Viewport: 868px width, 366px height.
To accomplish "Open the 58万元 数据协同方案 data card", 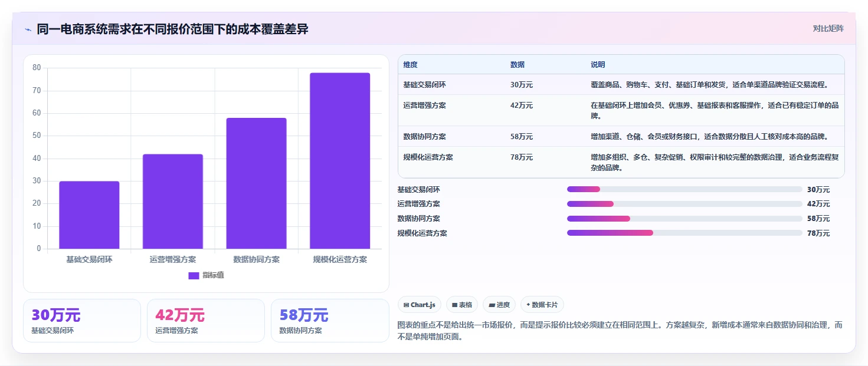I will click(330, 321).
